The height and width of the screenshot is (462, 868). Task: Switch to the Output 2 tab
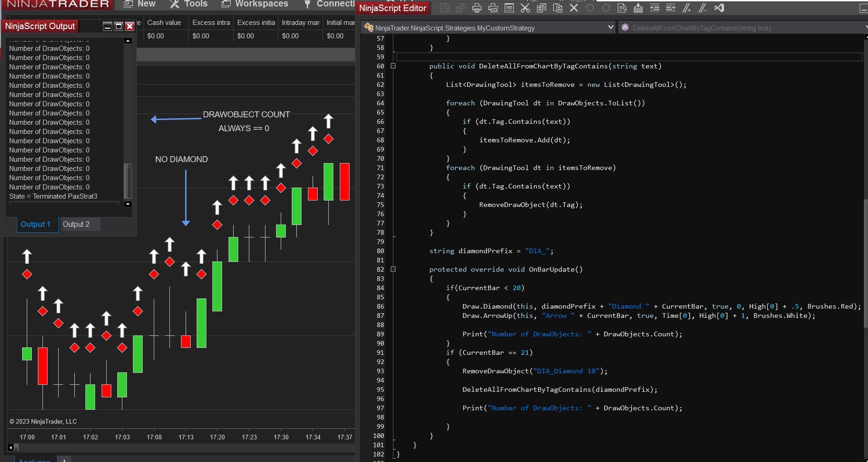pos(76,224)
